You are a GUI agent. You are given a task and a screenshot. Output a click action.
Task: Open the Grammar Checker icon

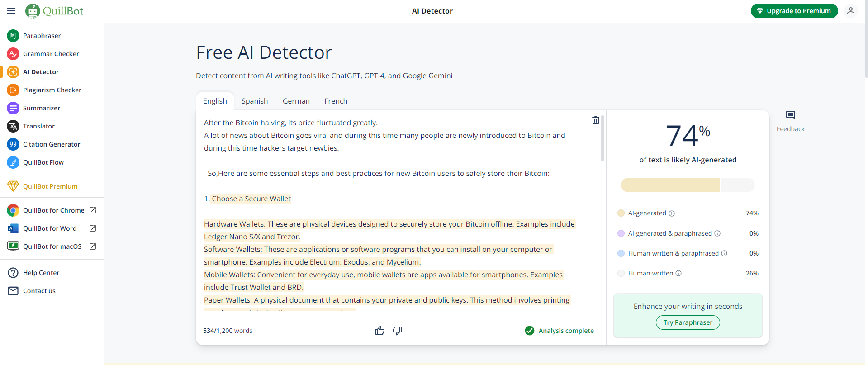pyautogui.click(x=13, y=54)
